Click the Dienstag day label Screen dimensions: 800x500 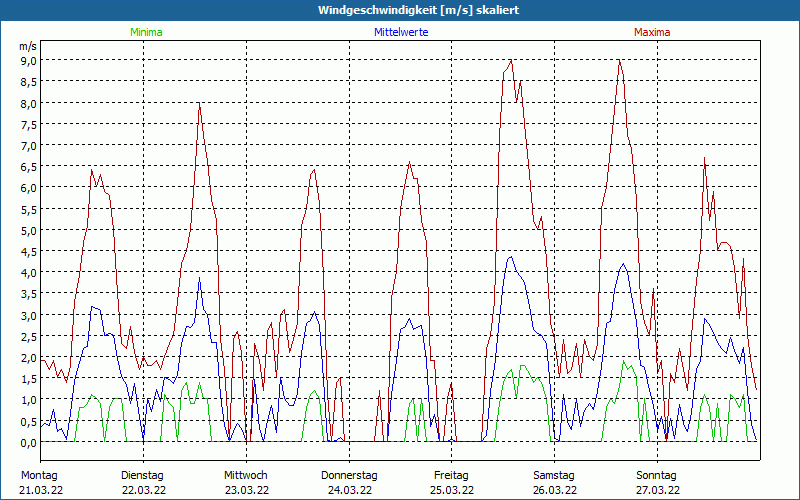pyautogui.click(x=142, y=476)
